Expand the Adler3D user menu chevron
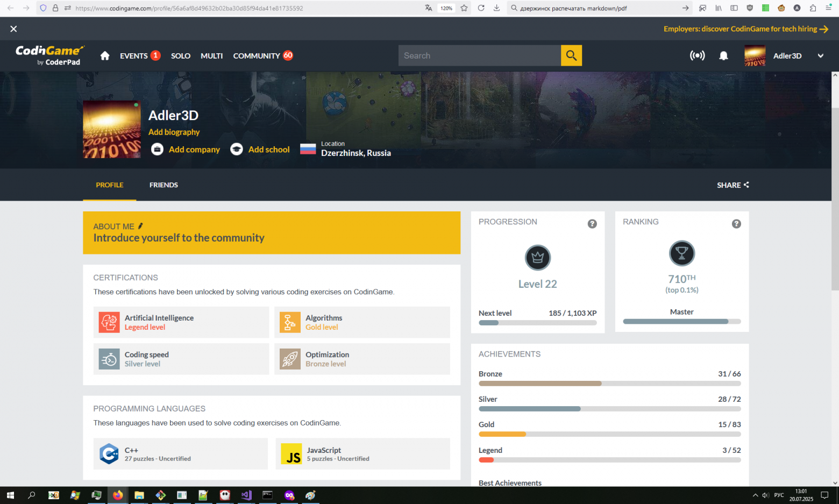The width and height of the screenshot is (839, 504). pos(820,56)
